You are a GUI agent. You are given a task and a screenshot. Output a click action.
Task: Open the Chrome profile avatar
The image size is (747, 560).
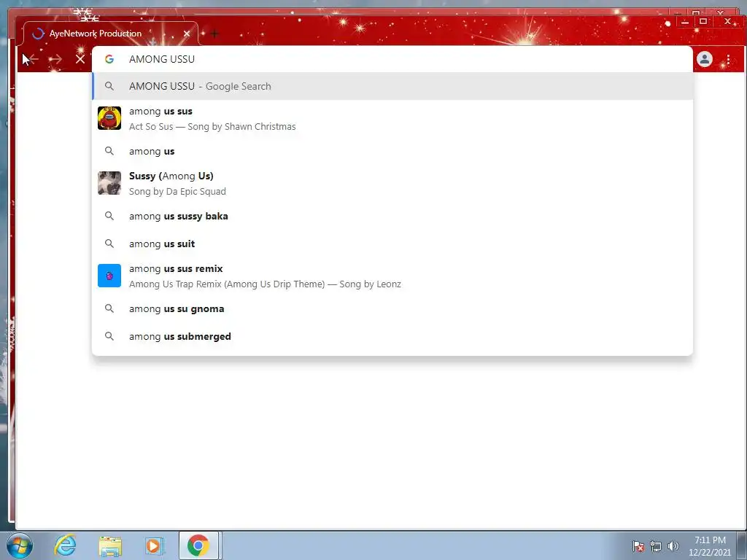[705, 59]
